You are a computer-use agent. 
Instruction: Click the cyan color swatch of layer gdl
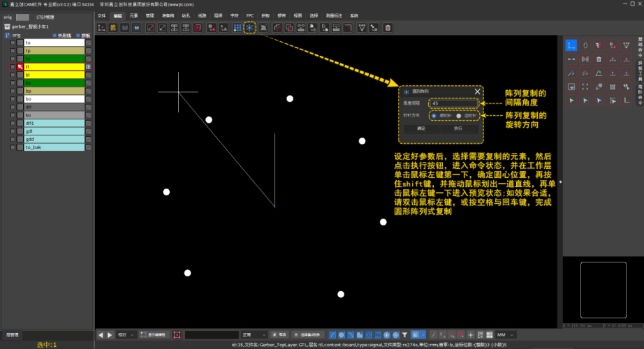54,131
